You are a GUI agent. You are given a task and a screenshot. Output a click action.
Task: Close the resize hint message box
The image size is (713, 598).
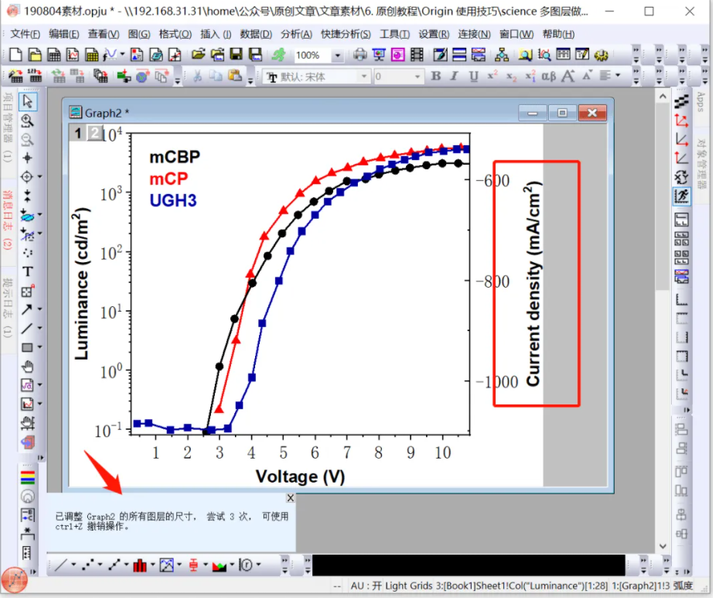pos(290,498)
